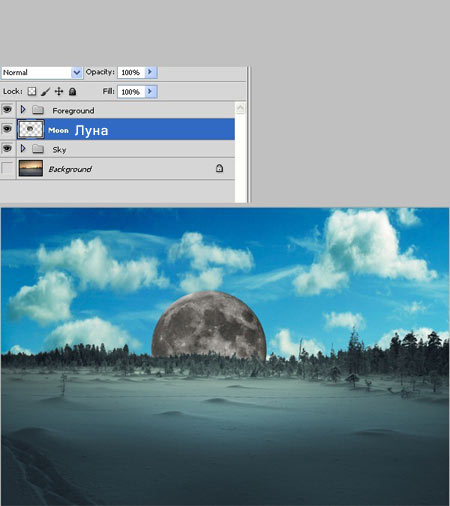Select the Background layer name
Screen dimensions: 450x506
point(70,169)
